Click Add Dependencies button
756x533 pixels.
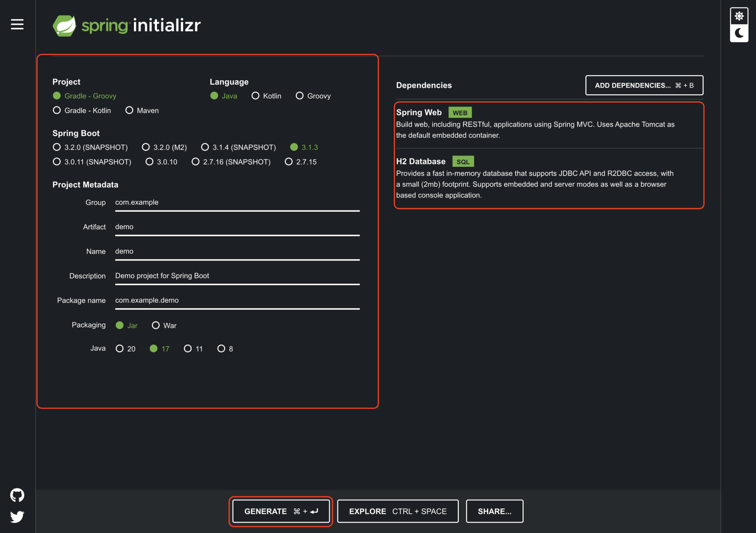644,85
